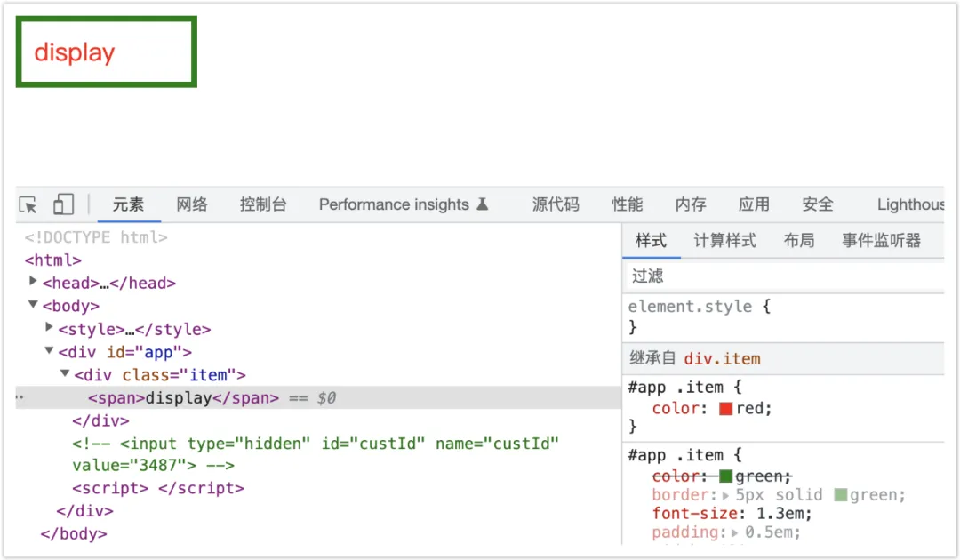Collapse the div id="app" node

[x=49, y=351]
